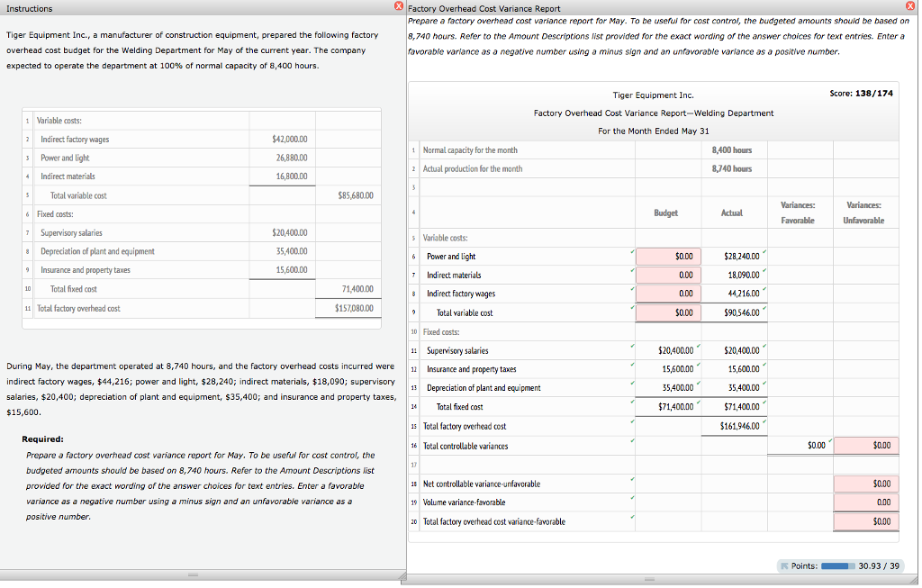Close the Factory Overhead Cost Variance Report panel
The height and width of the screenshot is (588, 922).
click(909, 6)
